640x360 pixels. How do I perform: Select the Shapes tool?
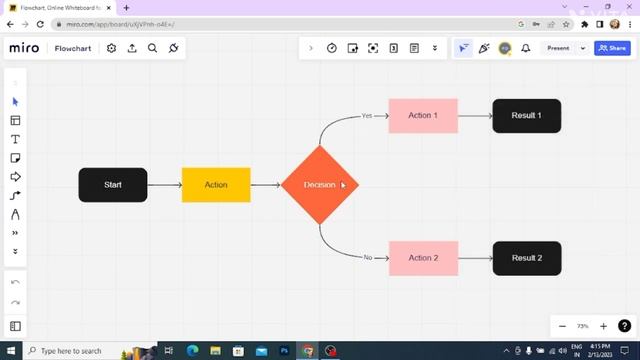click(x=15, y=177)
